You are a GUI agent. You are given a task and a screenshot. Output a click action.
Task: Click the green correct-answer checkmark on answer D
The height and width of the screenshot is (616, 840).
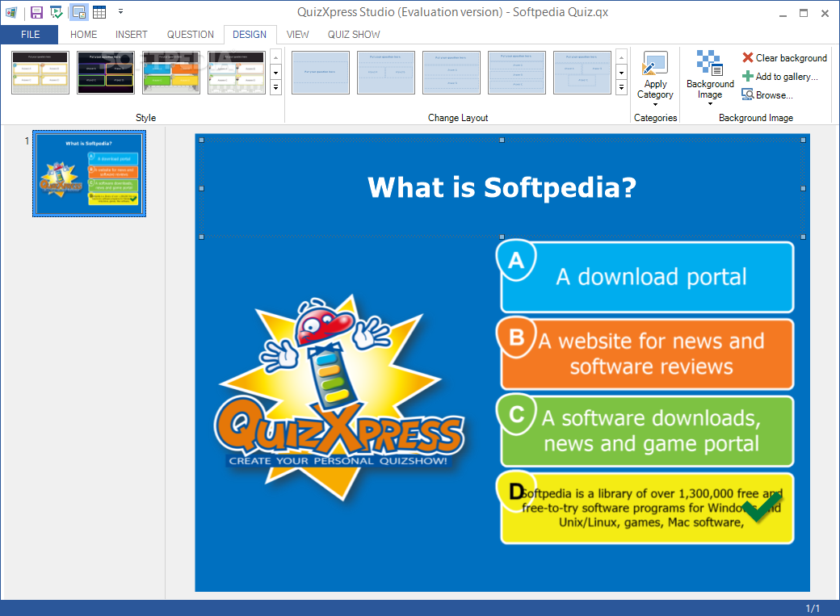[x=761, y=506]
